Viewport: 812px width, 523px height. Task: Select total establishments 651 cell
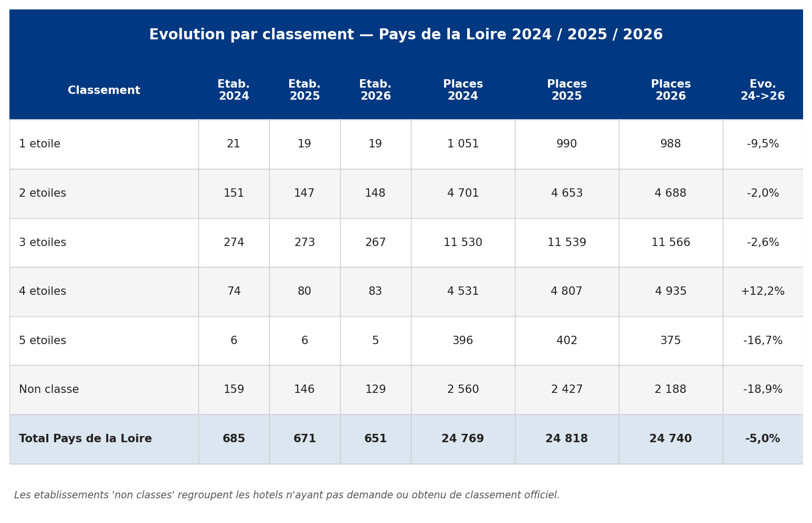pos(375,439)
